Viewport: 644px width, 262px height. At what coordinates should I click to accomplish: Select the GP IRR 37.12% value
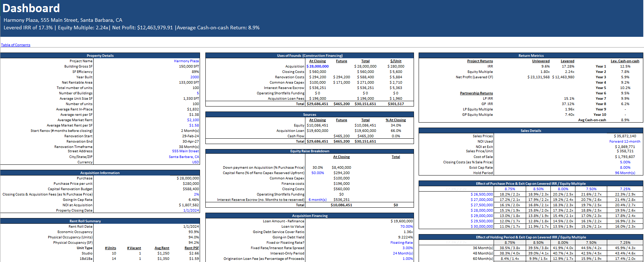click(568, 104)
